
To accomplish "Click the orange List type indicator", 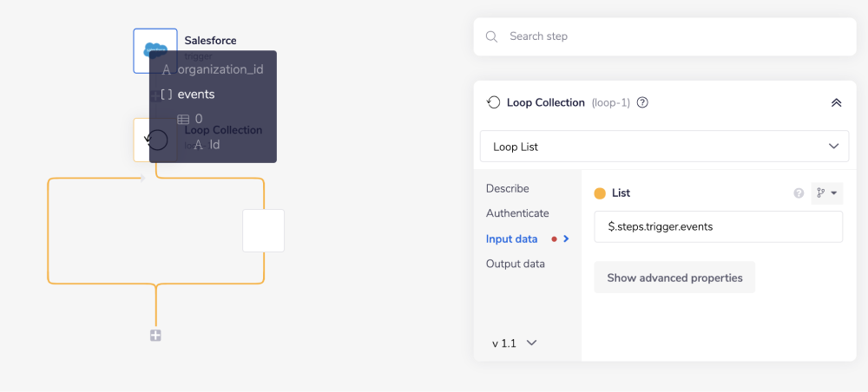I will point(600,193).
